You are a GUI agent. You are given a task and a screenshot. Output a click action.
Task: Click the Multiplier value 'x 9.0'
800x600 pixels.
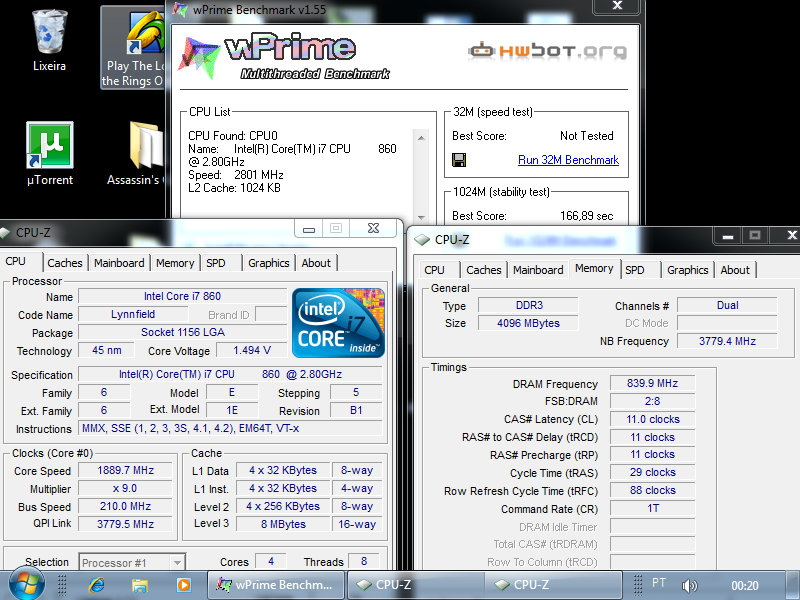pyautogui.click(x=126, y=488)
